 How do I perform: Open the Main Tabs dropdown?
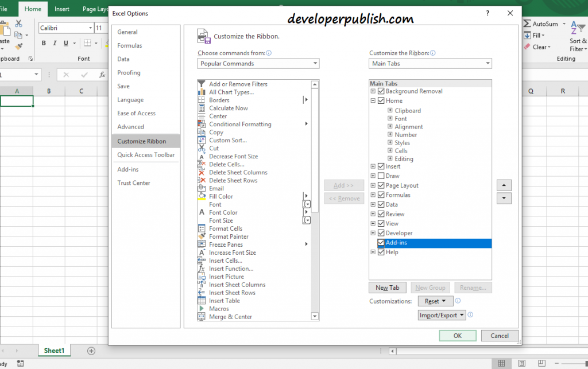(x=430, y=63)
